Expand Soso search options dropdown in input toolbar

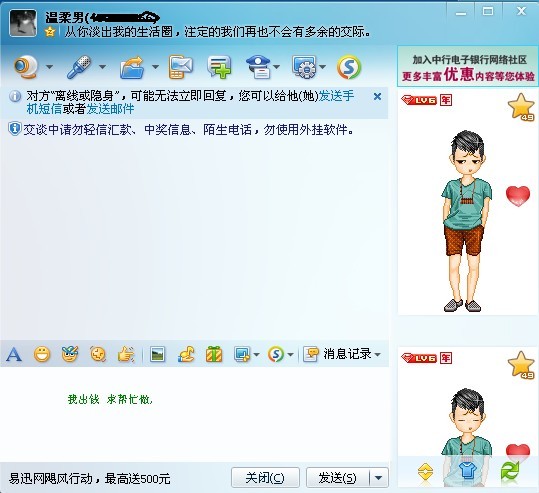[x=290, y=354]
